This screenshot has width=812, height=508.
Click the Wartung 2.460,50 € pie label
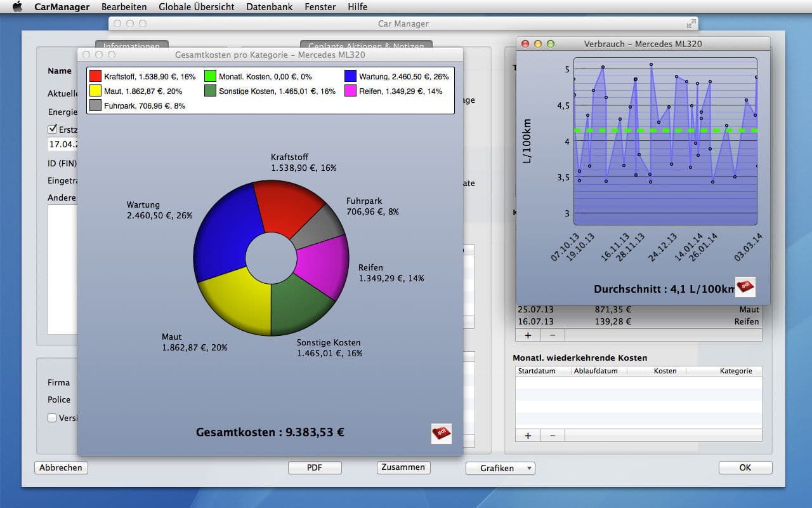click(x=159, y=210)
